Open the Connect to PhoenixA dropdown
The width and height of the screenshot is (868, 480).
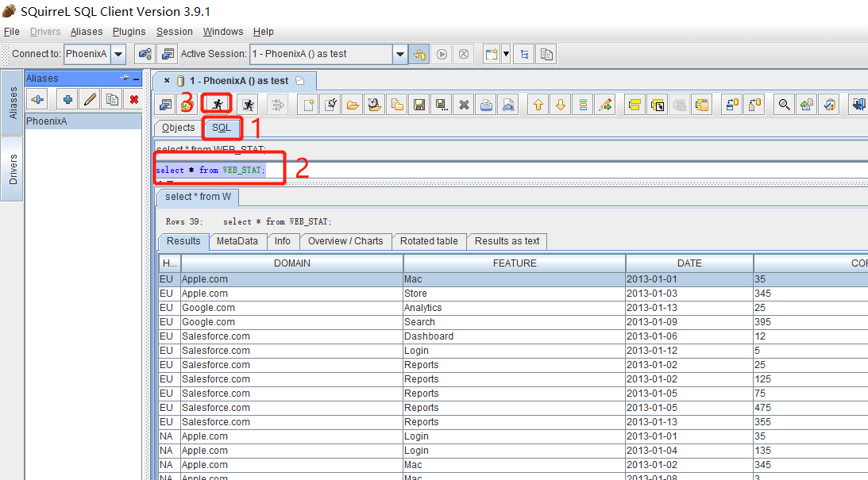118,54
